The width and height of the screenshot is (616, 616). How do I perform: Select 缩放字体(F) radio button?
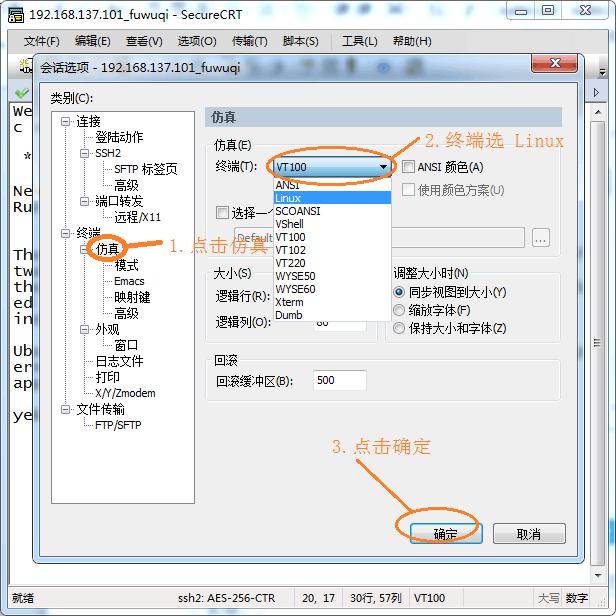tap(399, 310)
